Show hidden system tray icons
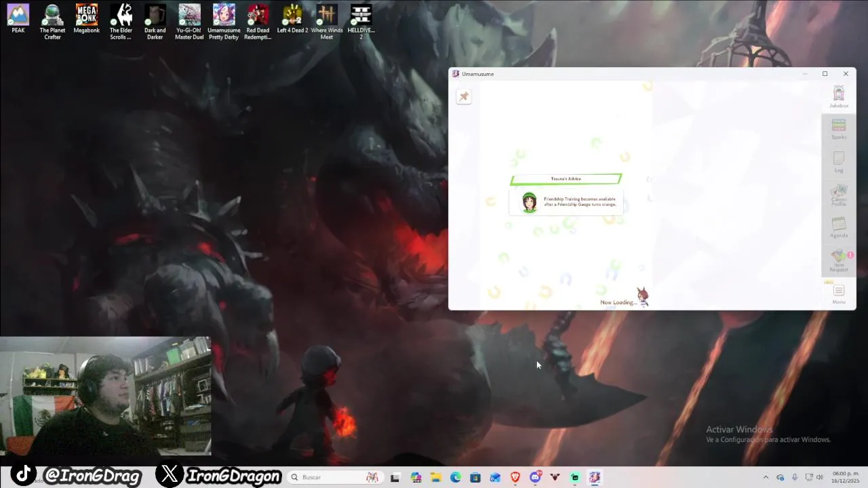Screen dimensions: 868x488 click(766, 477)
